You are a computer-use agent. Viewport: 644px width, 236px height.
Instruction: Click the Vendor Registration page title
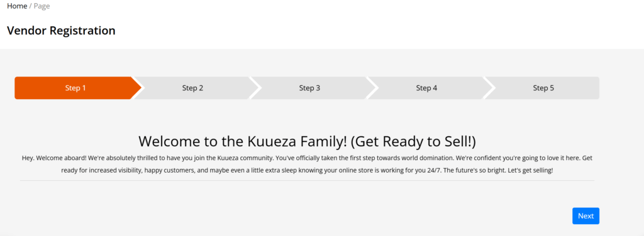point(61,30)
